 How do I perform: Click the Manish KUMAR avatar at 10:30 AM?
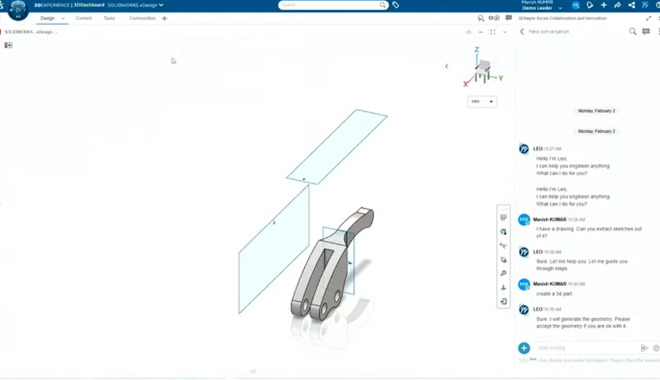pyautogui.click(x=524, y=284)
